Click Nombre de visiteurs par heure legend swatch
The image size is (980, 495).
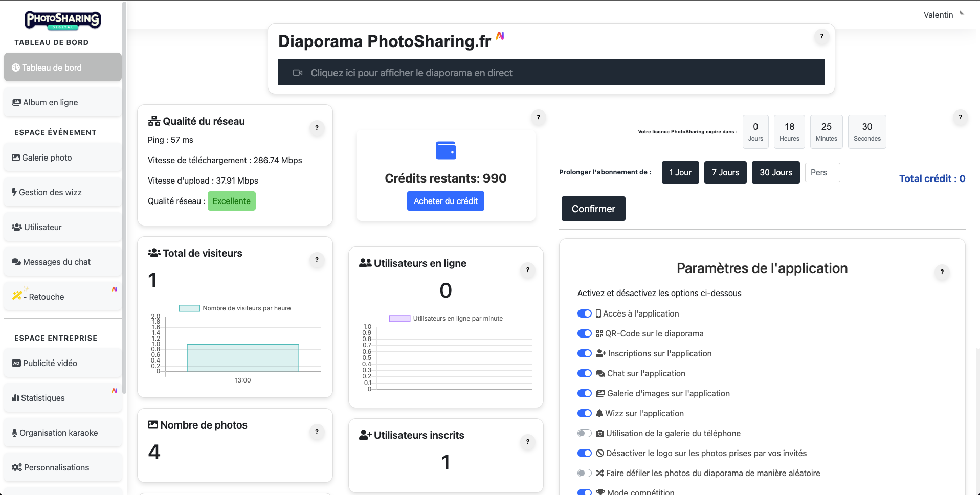(189, 308)
